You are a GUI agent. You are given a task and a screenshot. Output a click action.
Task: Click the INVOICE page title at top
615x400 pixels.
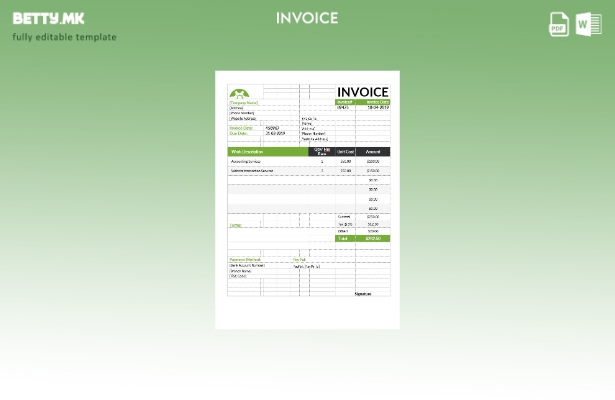307,18
